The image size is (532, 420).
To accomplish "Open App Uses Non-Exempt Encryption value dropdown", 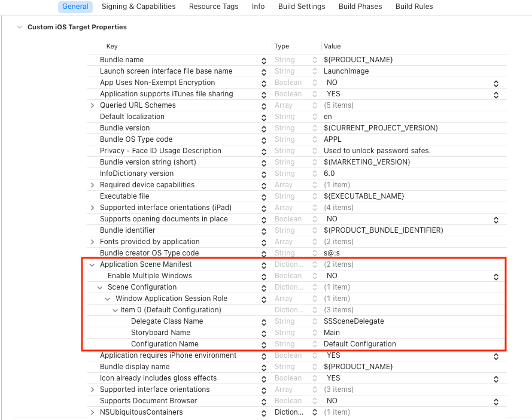I will tap(495, 83).
